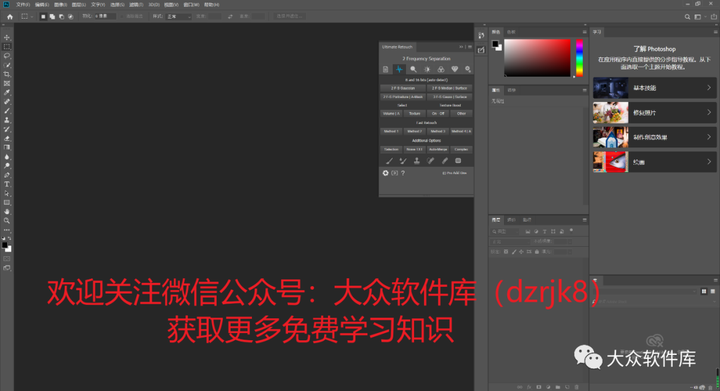Open the blend mode dropdown in Layers panel
Viewport: 720px width, 391px height.
coord(510,241)
